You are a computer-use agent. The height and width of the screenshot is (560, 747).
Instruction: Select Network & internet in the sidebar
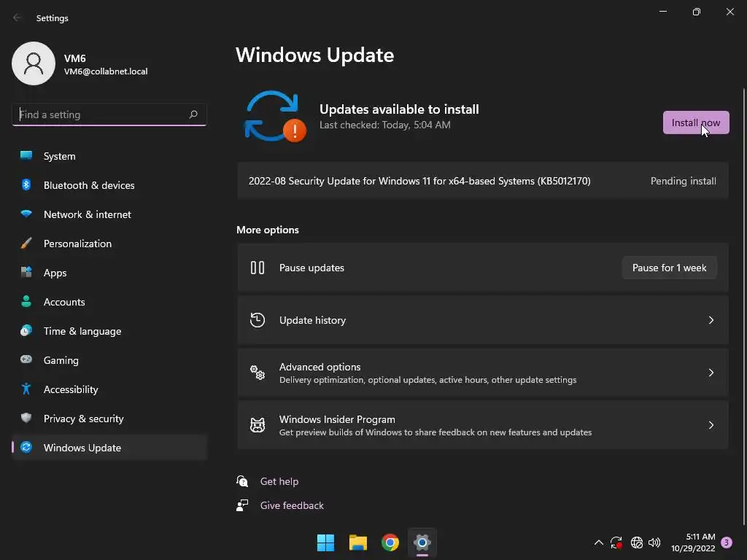point(109,214)
